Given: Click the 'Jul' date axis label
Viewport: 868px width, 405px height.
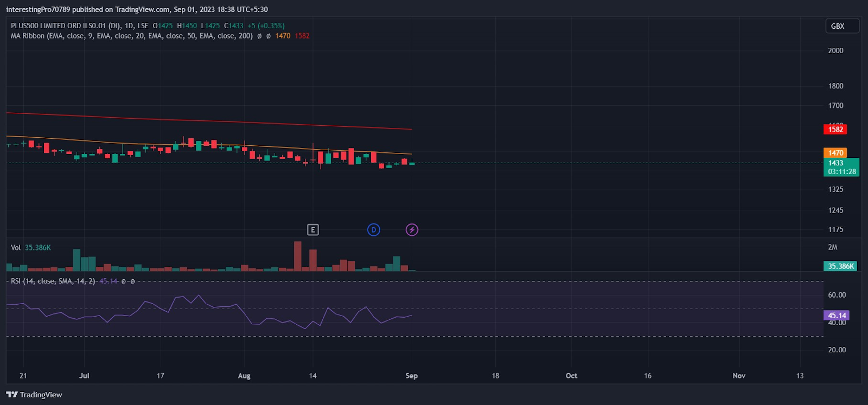Looking at the screenshot, I should click(84, 376).
